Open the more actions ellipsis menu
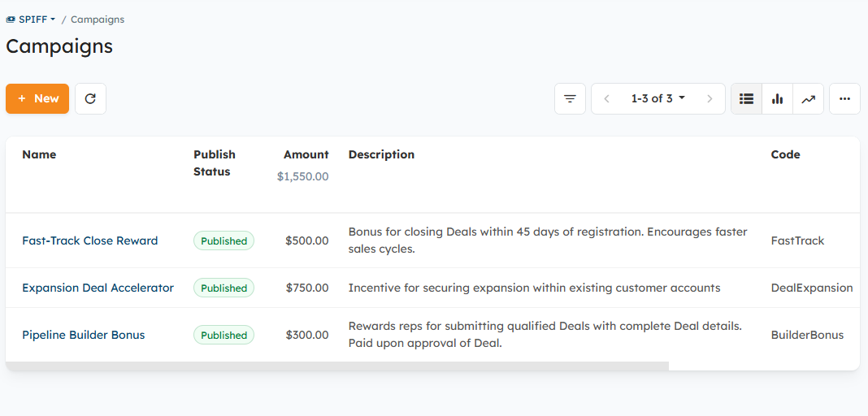 (x=844, y=99)
